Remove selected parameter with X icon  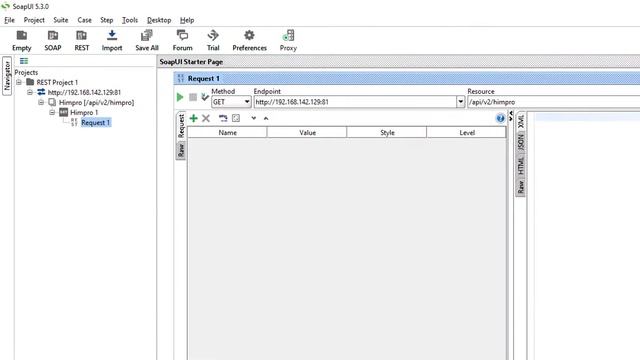pyautogui.click(x=206, y=118)
